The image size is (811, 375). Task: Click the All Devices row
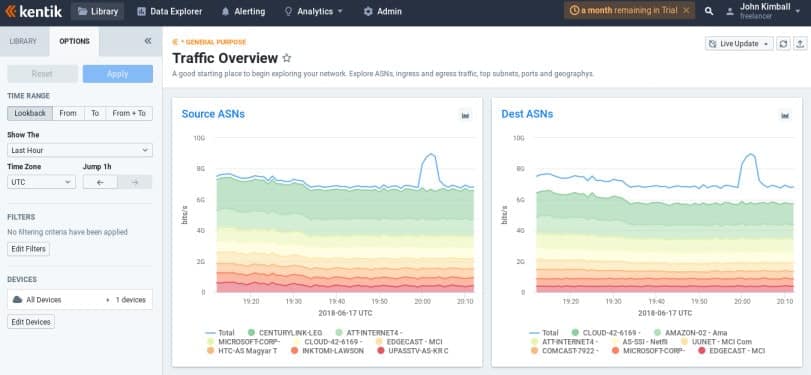point(80,299)
